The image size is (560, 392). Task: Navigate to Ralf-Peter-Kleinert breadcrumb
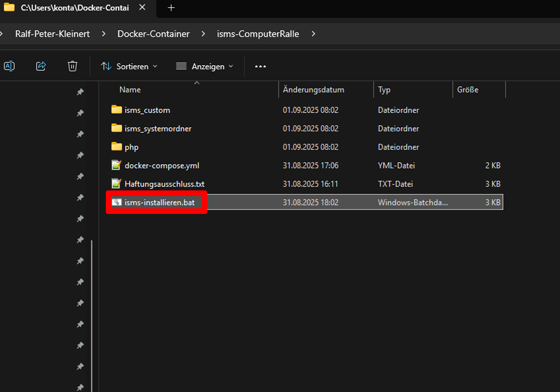coord(52,34)
